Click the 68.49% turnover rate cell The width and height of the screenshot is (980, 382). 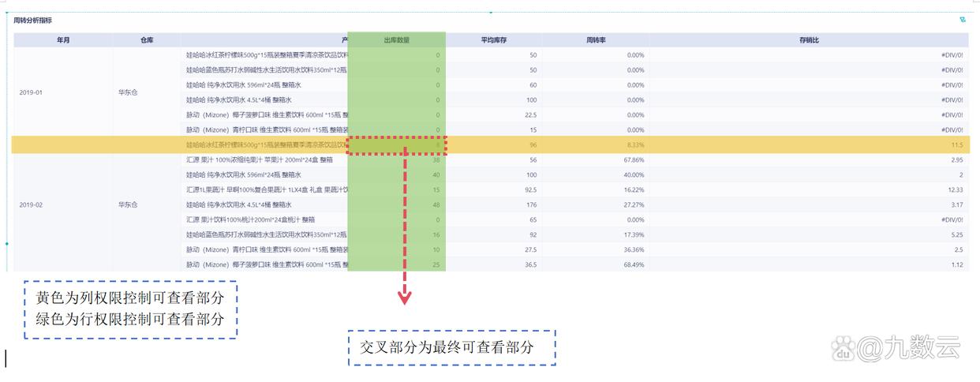tap(634, 264)
